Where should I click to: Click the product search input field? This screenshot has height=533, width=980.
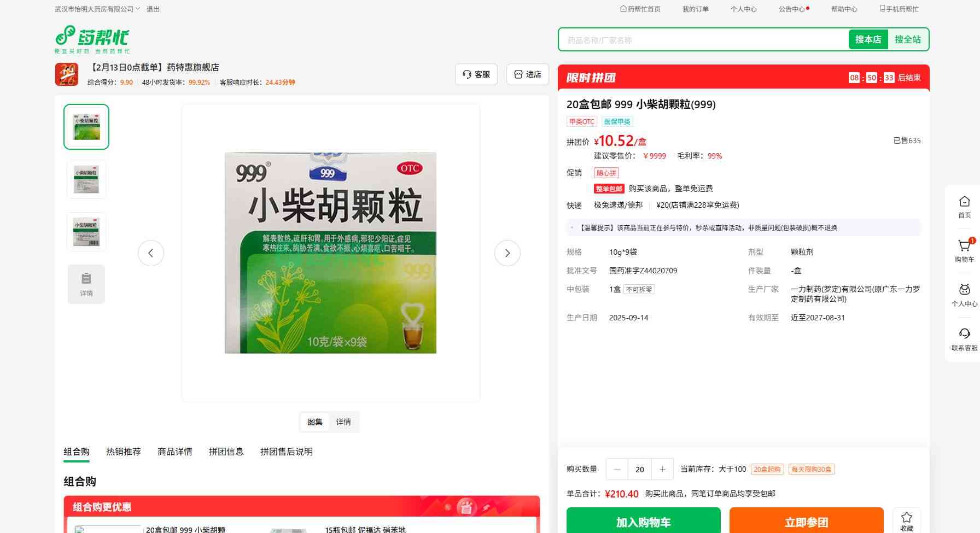[703, 40]
